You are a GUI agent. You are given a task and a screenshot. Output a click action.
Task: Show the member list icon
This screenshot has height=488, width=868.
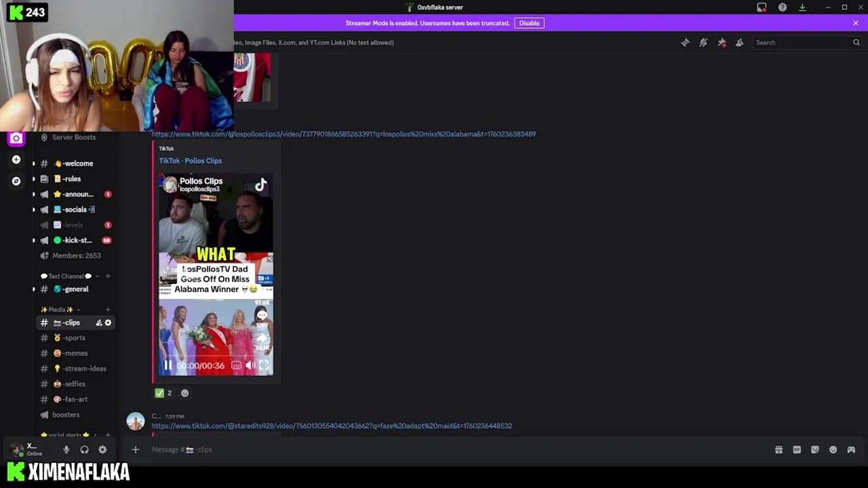[739, 43]
